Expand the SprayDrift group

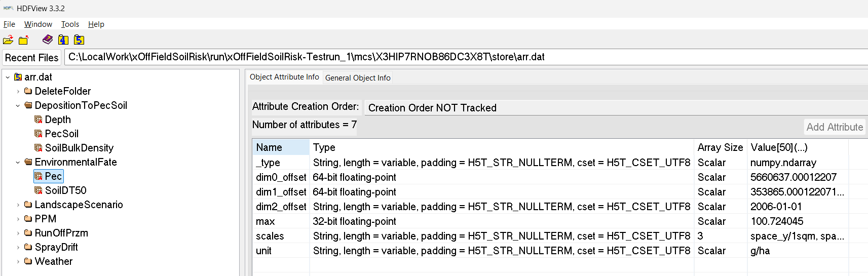click(x=18, y=248)
